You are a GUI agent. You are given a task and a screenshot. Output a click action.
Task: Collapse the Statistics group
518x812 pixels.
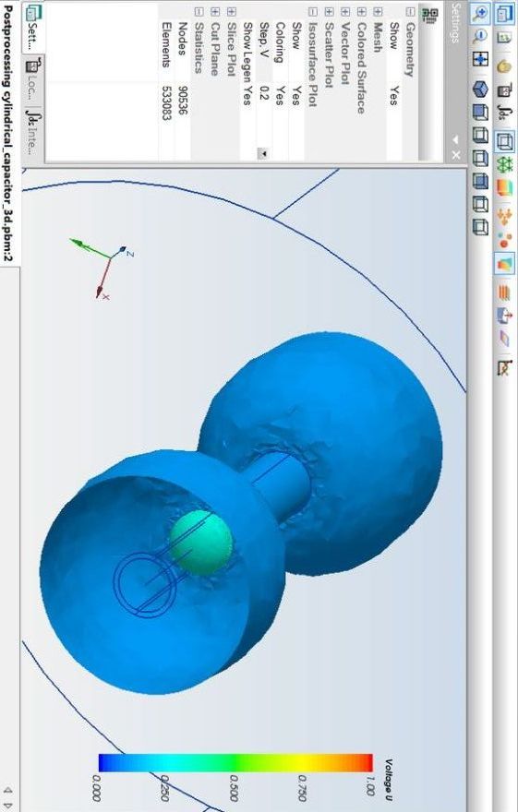click(x=199, y=11)
